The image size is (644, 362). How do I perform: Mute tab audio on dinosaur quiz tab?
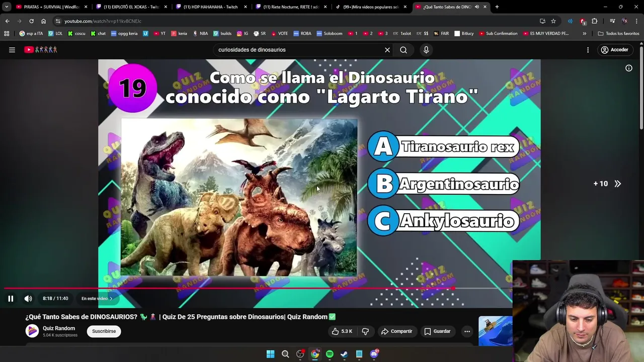click(476, 7)
